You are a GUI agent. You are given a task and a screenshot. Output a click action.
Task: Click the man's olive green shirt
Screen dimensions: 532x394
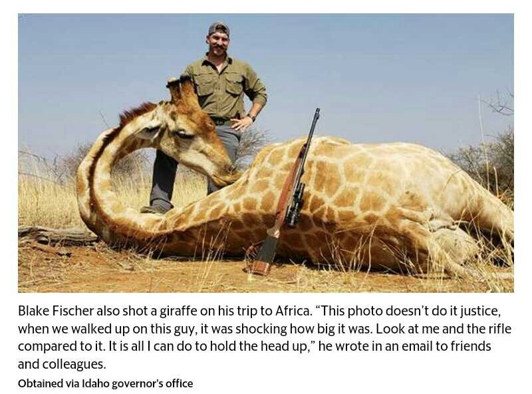pyautogui.click(x=225, y=87)
